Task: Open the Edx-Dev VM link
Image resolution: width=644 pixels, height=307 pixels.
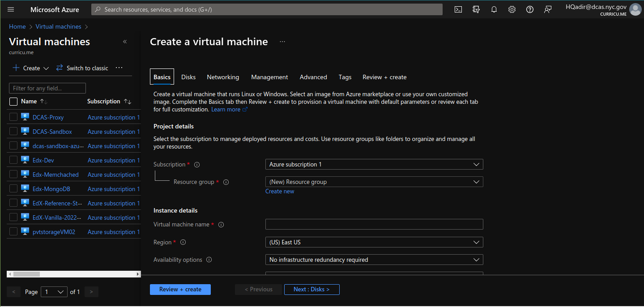Action: tap(43, 160)
